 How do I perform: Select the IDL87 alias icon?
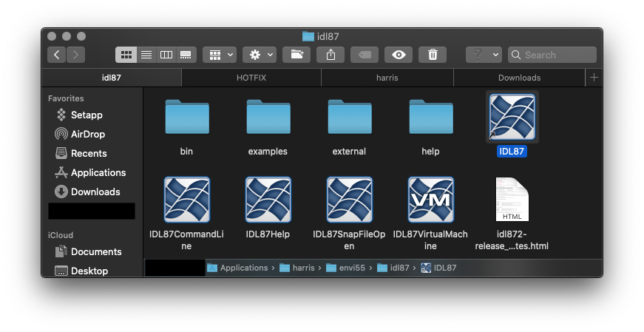(512, 117)
